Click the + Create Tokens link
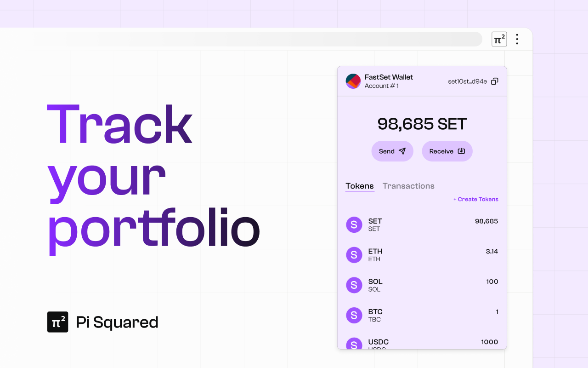The height and width of the screenshot is (368, 588). (475, 199)
